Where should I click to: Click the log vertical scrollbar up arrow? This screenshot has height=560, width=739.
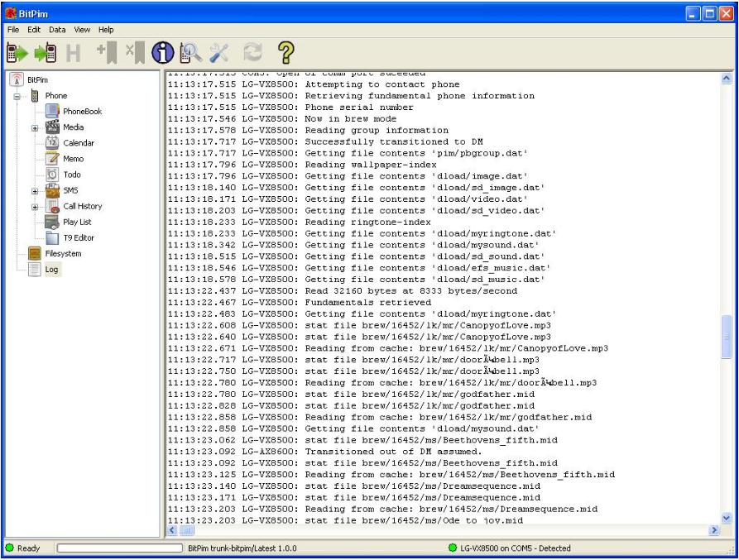coord(727,79)
